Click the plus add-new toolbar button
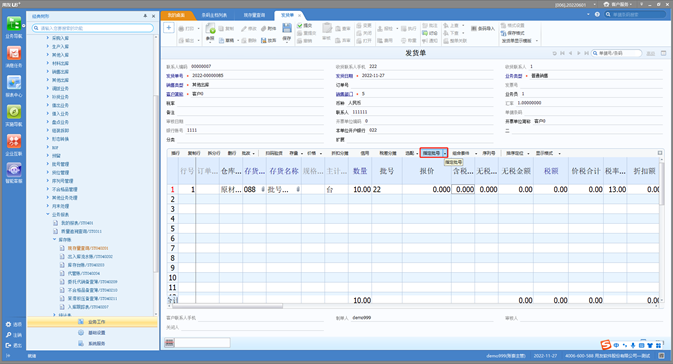673x364 pixels. (x=169, y=28)
